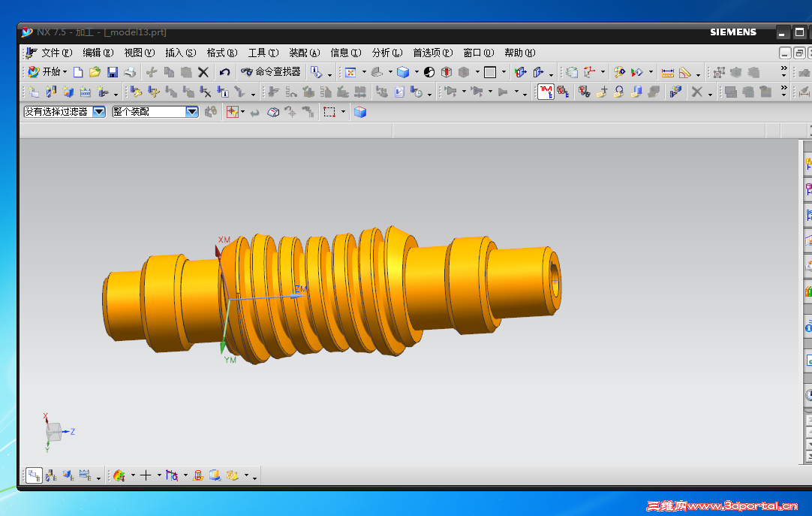Image resolution: width=812 pixels, height=516 pixels.
Task: Open the 视图(V) View menu
Action: click(x=140, y=53)
